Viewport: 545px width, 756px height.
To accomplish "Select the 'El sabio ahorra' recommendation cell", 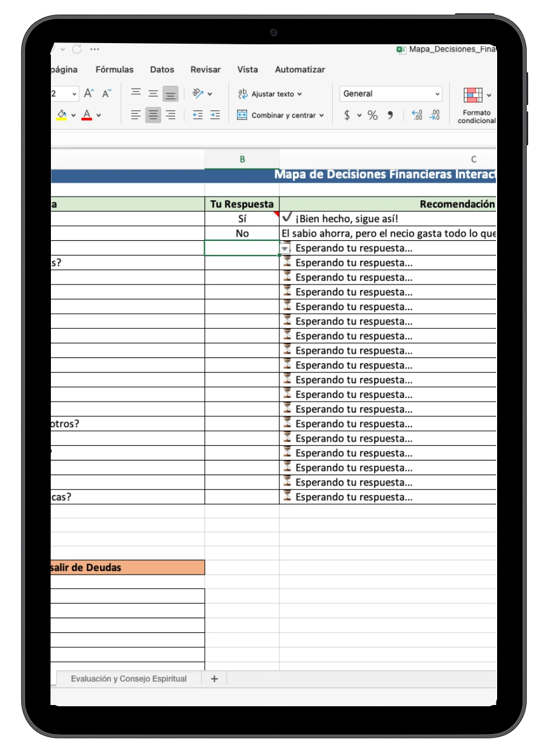I will [388, 234].
